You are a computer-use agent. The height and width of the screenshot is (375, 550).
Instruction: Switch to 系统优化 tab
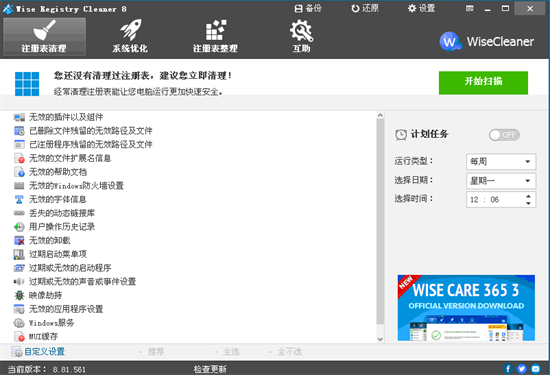pos(130,36)
